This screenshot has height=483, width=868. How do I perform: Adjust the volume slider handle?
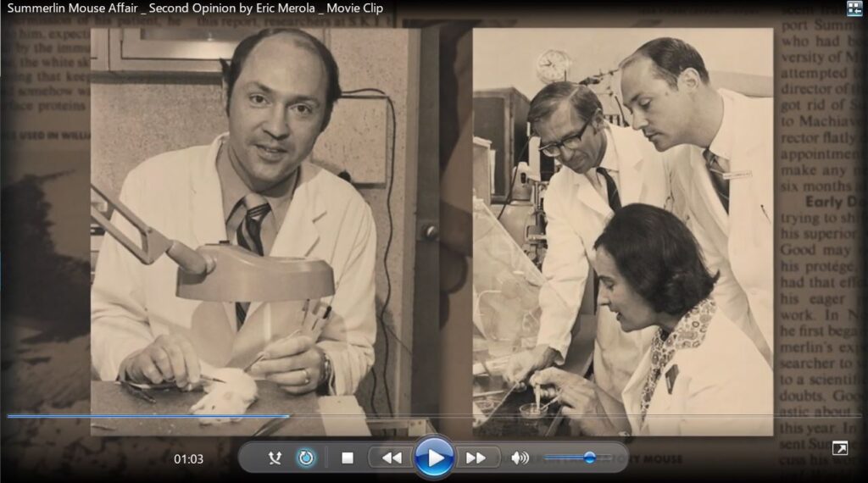click(x=590, y=458)
